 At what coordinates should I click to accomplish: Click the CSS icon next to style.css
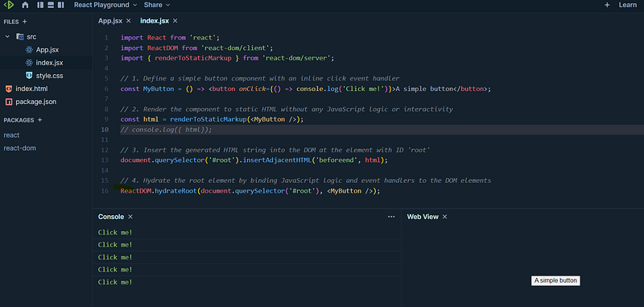pos(29,76)
